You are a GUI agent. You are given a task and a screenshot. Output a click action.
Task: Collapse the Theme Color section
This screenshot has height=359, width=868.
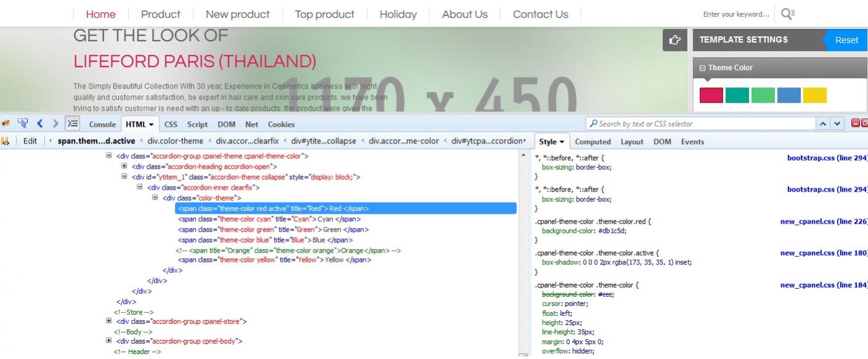702,68
